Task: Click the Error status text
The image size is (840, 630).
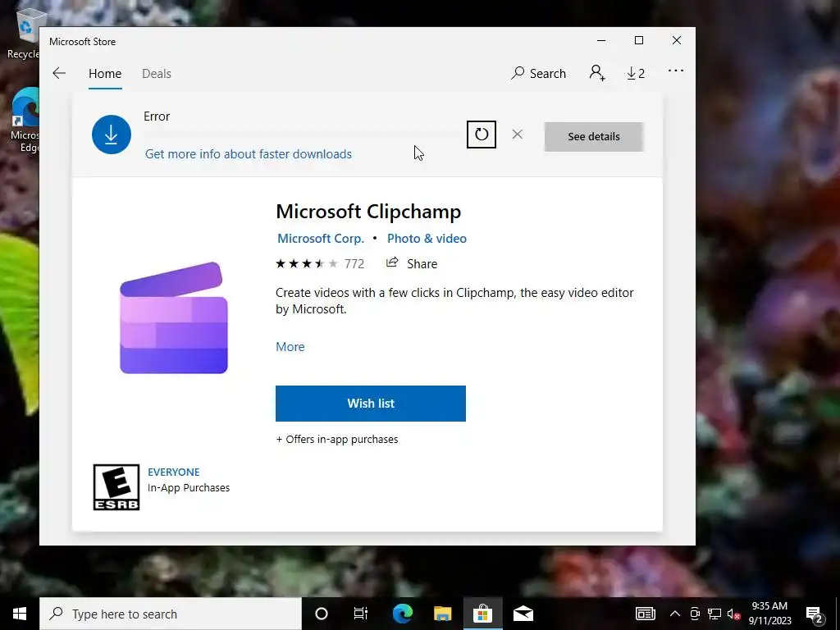Action: [157, 116]
